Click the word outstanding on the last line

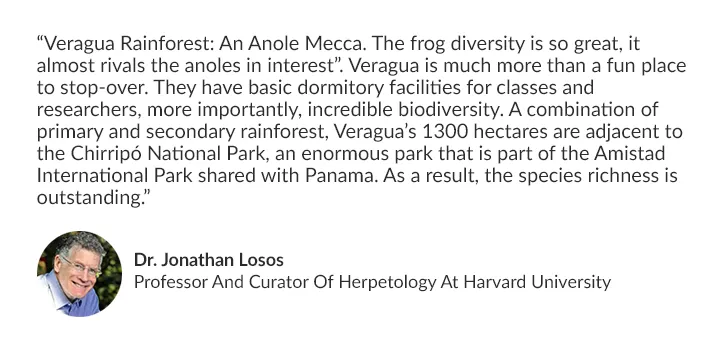(x=90, y=198)
